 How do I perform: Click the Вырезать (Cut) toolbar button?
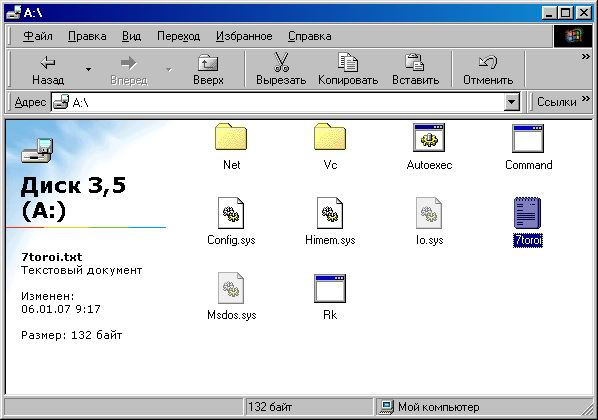tap(281, 69)
